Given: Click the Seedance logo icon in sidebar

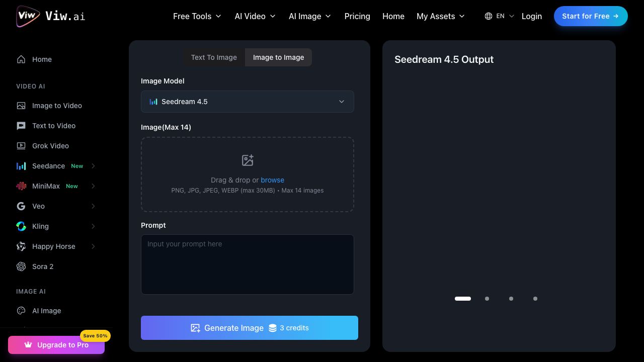Looking at the screenshot, I should click(x=21, y=166).
